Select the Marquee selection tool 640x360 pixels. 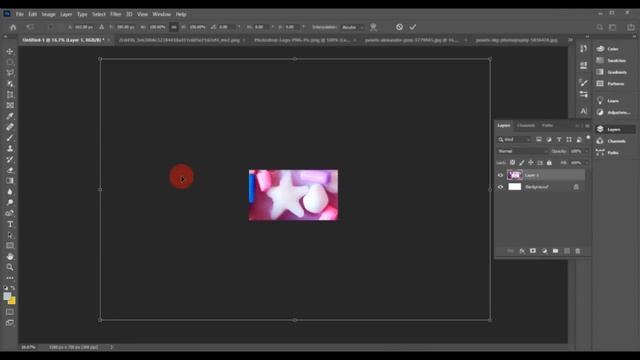pyautogui.click(x=10, y=62)
